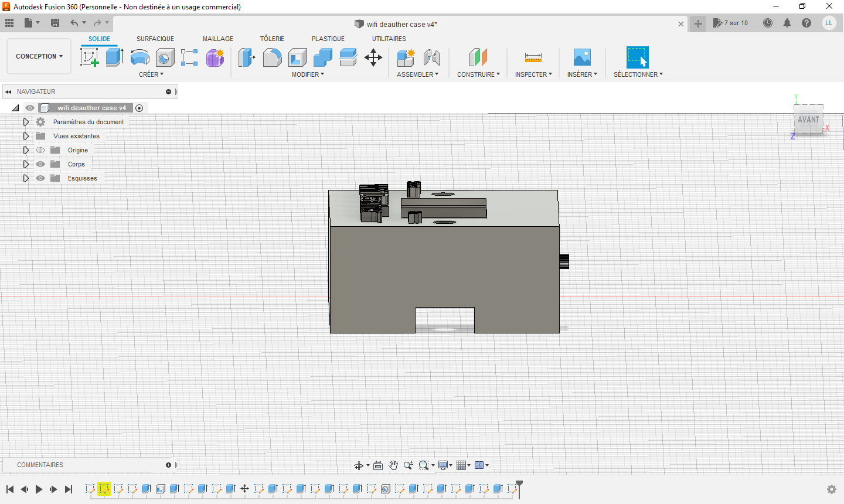The image size is (844, 504).
Task: Click the Extrude tool icon
Action: pyautogui.click(x=114, y=57)
